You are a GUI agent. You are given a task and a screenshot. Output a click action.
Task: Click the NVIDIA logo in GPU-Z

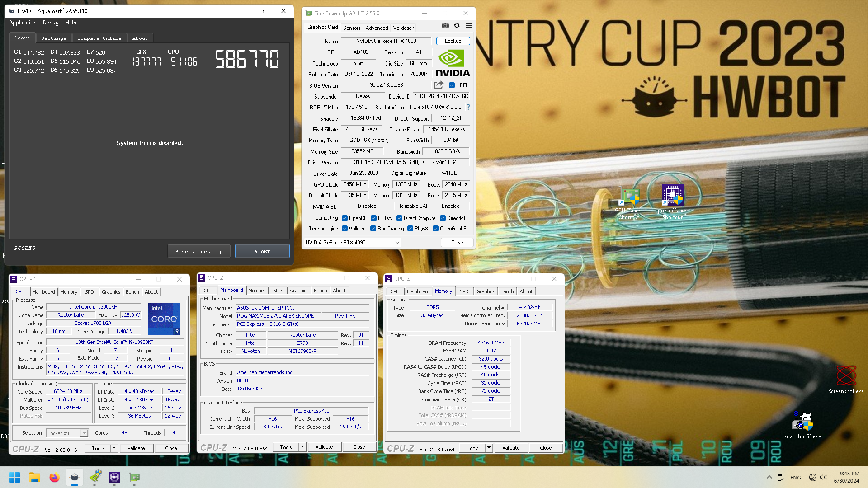(453, 63)
